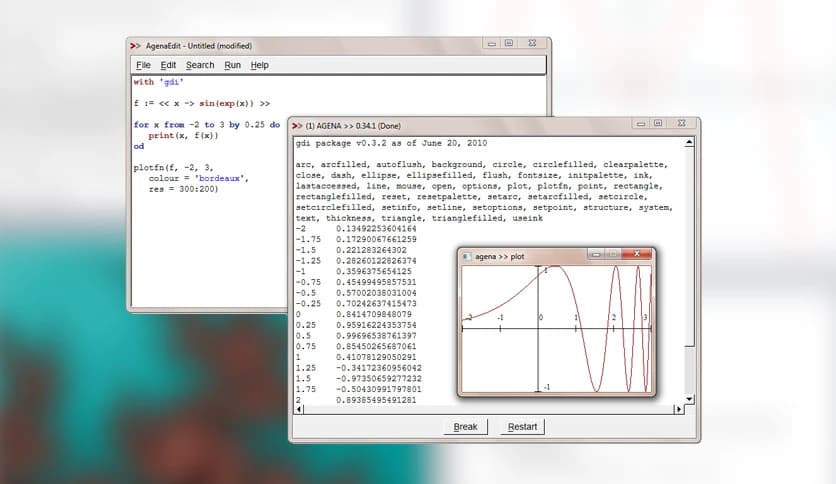Click the "plotfn(f, -2, 3," line
Viewport: 836px width, 484px height.
pyautogui.click(x=173, y=167)
